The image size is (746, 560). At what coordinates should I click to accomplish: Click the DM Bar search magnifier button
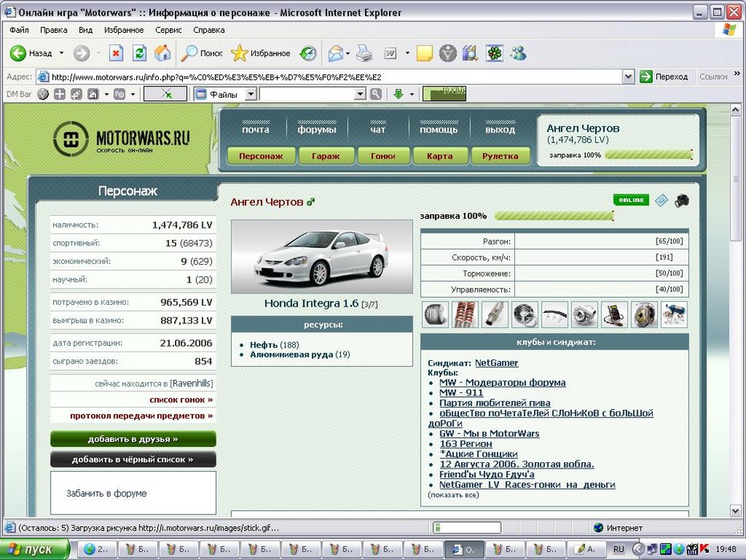click(376, 94)
